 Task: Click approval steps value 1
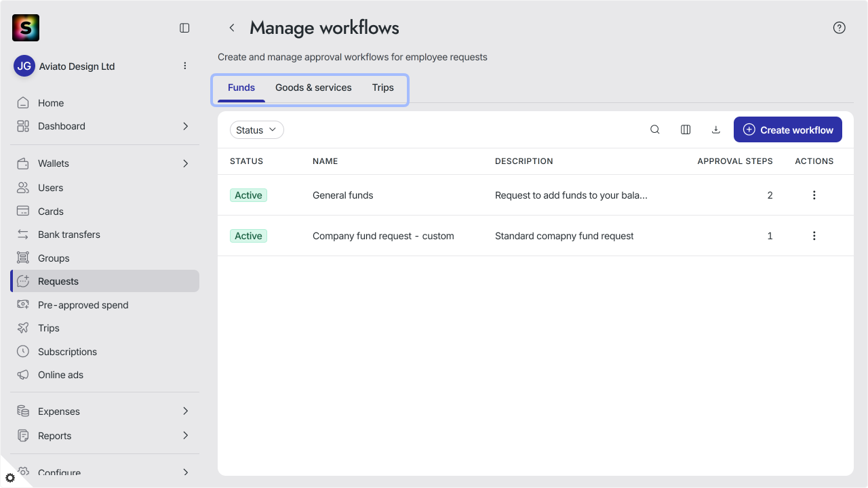click(x=770, y=236)
